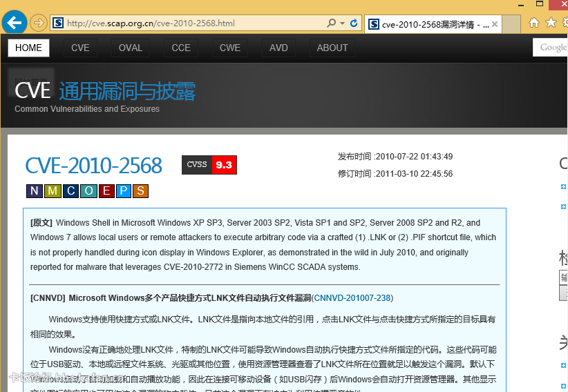Open Favorites with the star icon
The height and width of the screenshot is (392, 568).
tap(551, 23)
